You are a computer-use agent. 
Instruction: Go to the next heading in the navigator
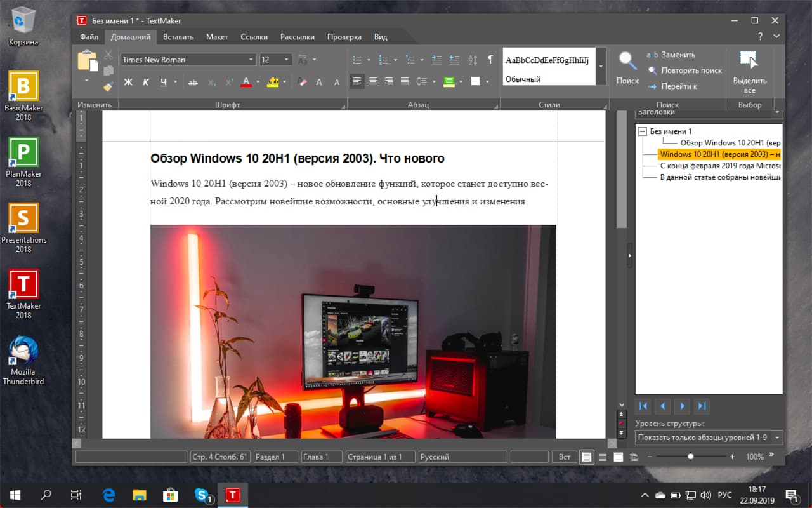682,406
